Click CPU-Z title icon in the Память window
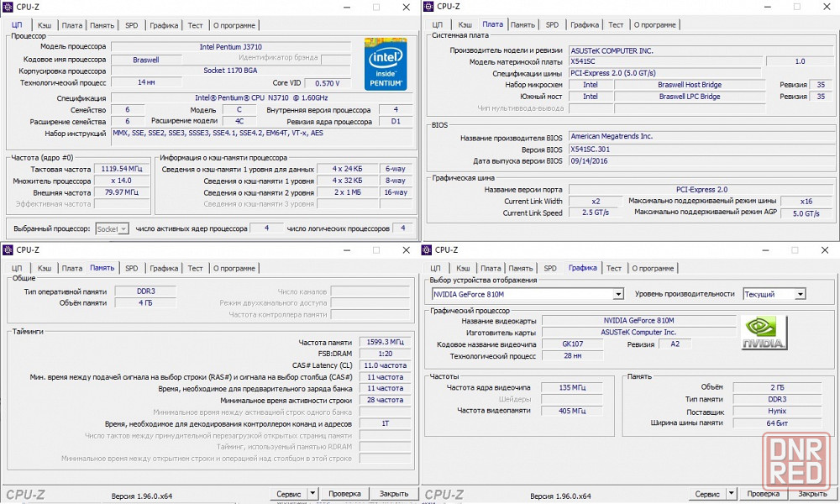The image size is (840, 504). pyautogui.click(x=8, y=250)
